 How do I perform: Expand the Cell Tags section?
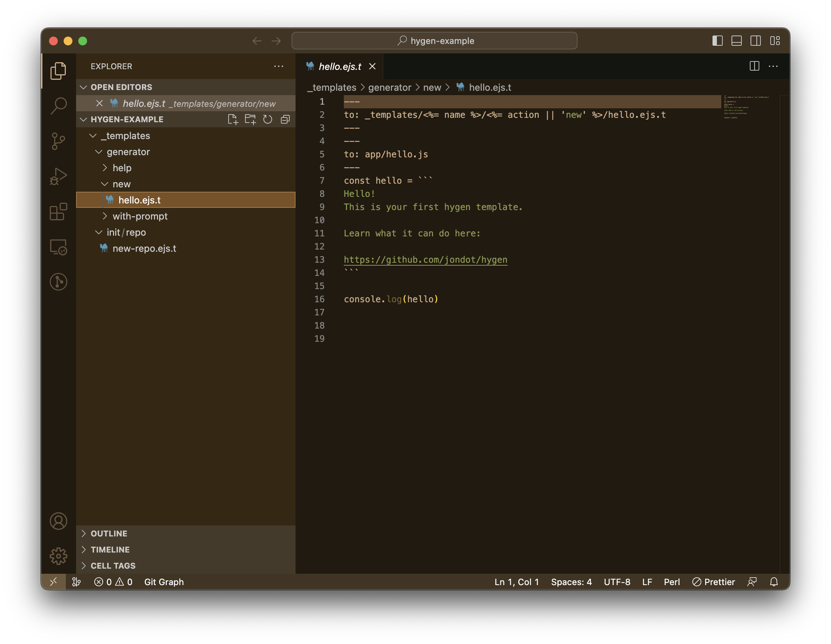(x=186, y=566)
